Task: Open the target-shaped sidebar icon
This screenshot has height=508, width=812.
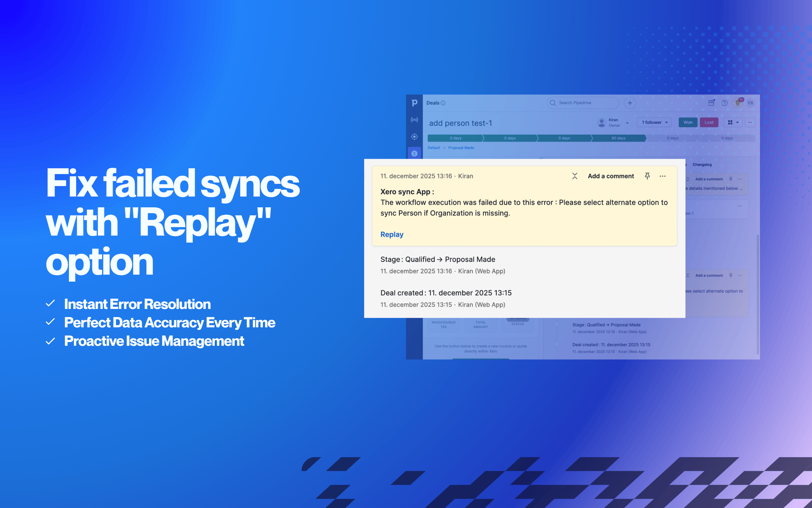Action: click(414, 137)
